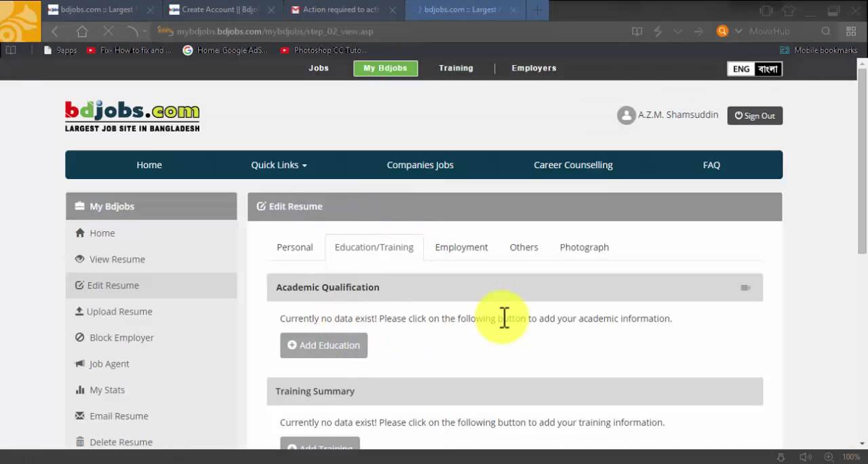Image resolution: width=868 pixels, height=464 pixels.
Task: Expand the address bar history dropdown arrow
Action: pos(678,31)
